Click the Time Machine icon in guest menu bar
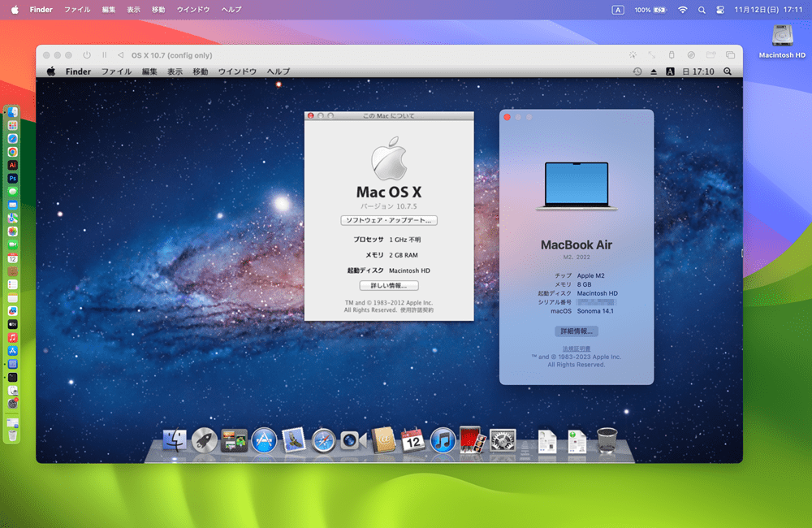 coord(637,71)
